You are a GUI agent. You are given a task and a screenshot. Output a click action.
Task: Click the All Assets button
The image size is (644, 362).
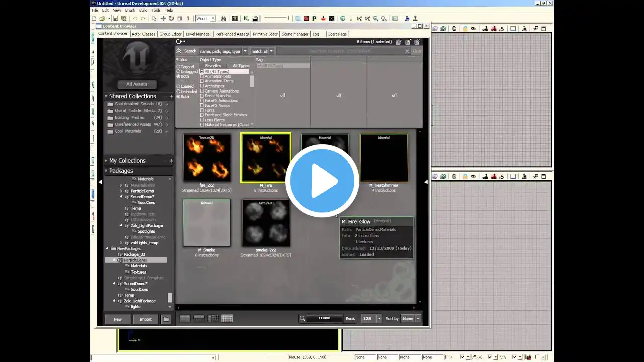click(137, 84)
